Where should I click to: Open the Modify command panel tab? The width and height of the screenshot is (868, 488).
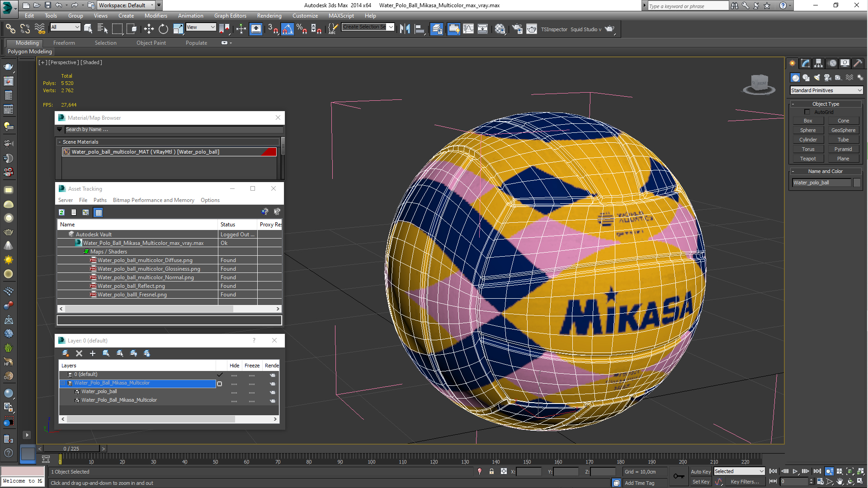coord(805,63)
